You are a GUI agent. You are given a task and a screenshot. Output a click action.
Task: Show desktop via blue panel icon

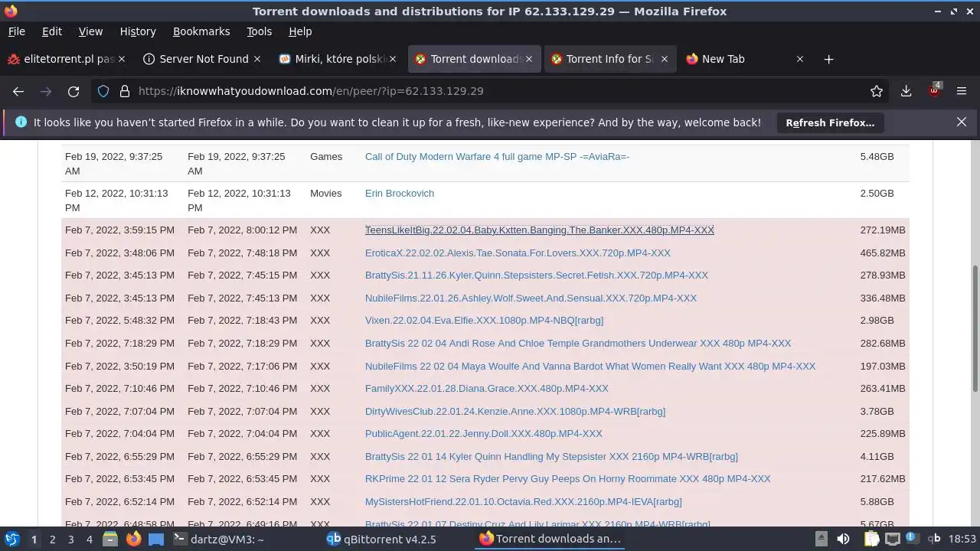coord(156,539)
